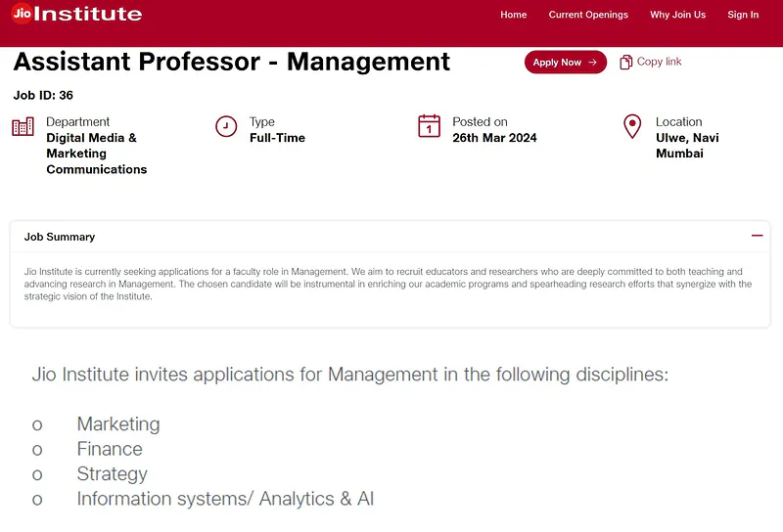The image size is (783, 532).
Task: Click Sign In in the header
Action: [743, 15]
